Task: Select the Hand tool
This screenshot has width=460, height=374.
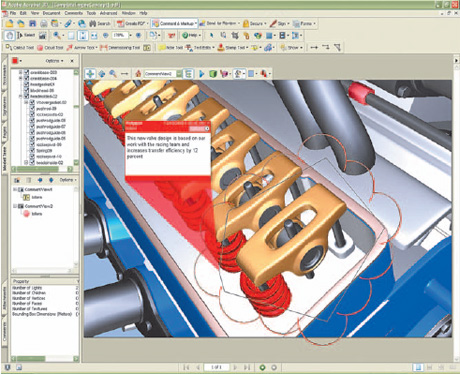Action: 9,35
